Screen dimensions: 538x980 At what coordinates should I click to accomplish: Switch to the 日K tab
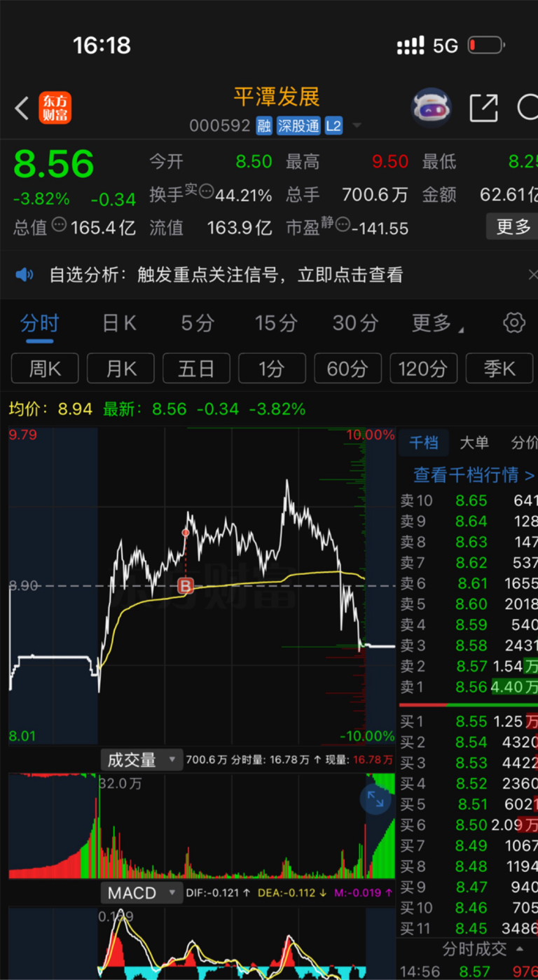click(120, 323)
